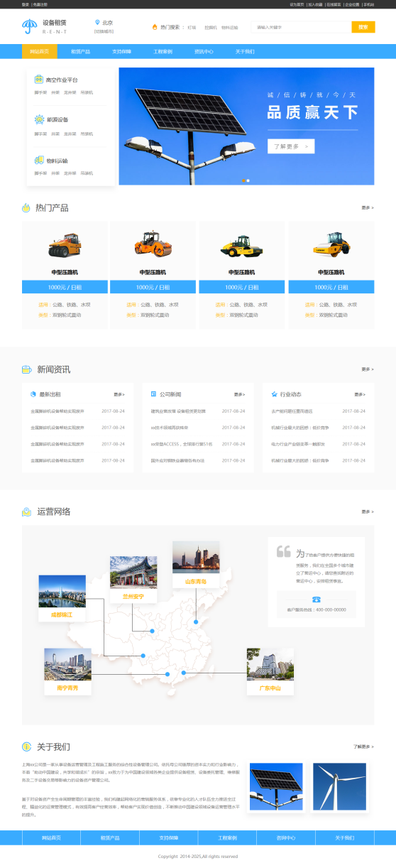Open the [切换城市] city switcher
The image size is (396, 868).
[x=104, y=31]
